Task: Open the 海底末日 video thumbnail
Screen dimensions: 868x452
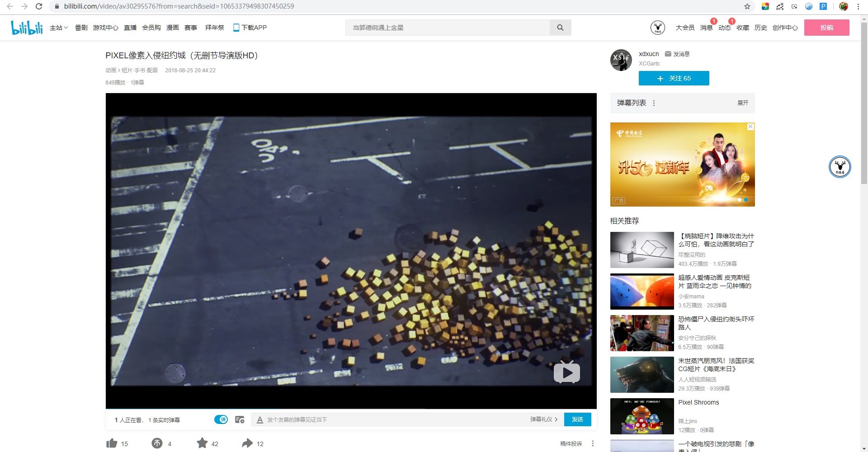Action: (x=642, y=375)
